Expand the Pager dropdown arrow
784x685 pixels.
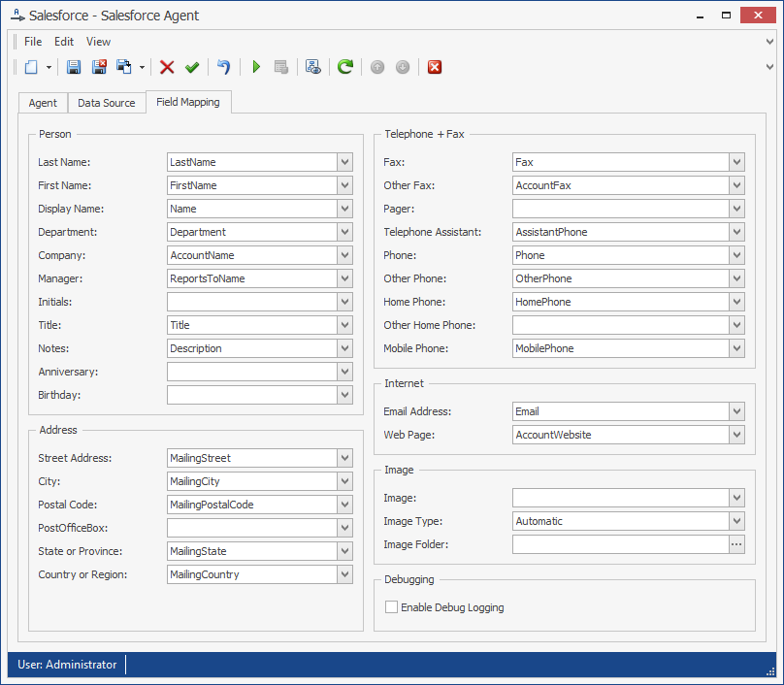[736, 209]
